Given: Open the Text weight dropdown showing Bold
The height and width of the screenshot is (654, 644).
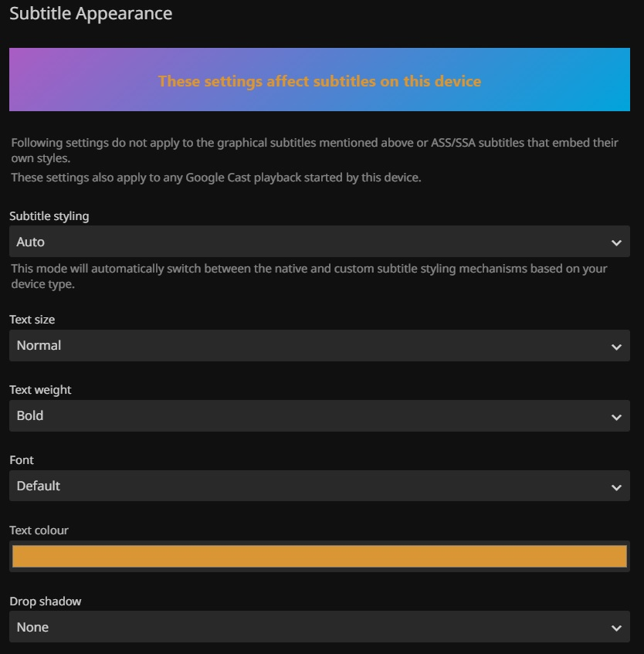Looking at the screenshot, I should (x=309, y=416).
